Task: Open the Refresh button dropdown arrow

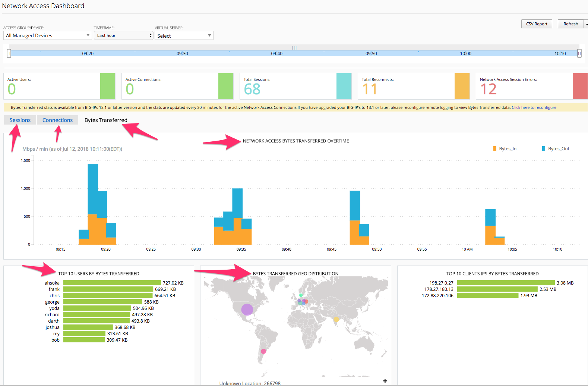Action: pos(586,24)
